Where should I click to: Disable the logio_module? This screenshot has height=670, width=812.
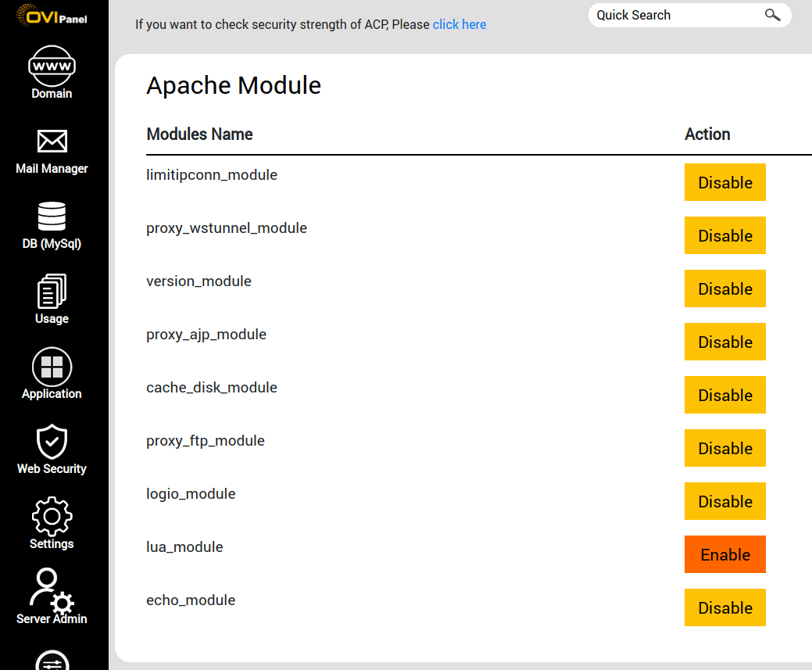pyautogui.click(x=724, y=501)
